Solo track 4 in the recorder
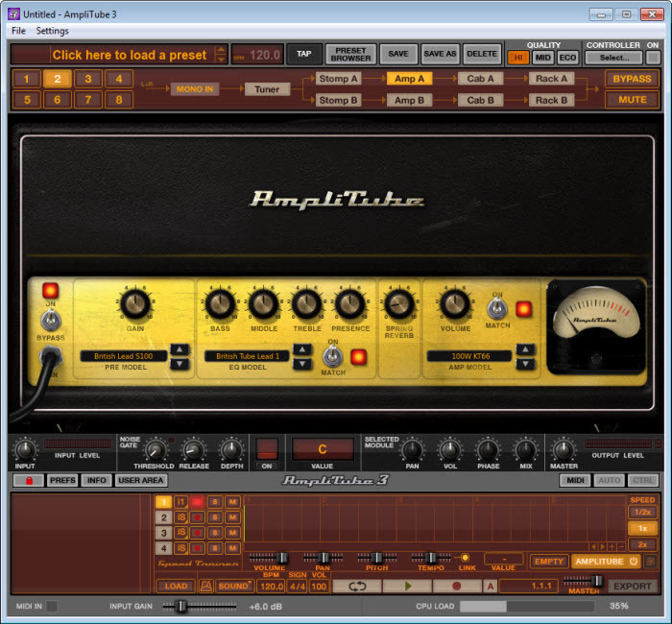 [215, 548]
